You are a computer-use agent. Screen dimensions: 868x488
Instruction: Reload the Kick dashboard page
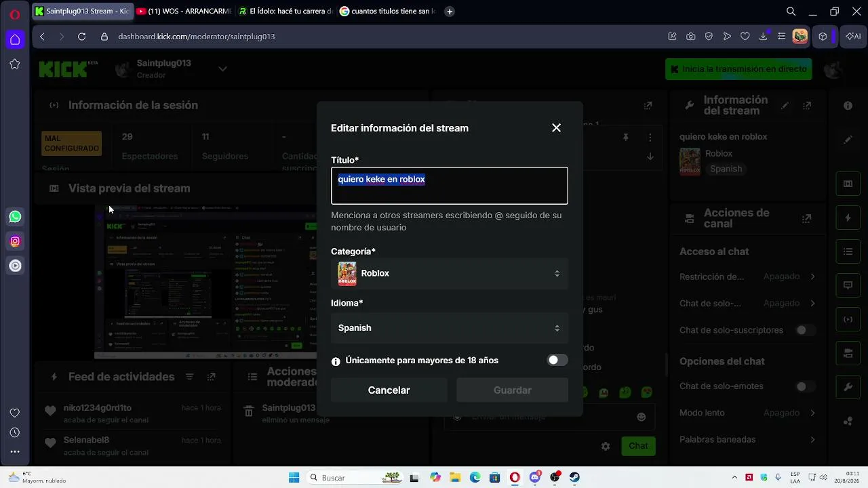pyautogui.click(x=81, y=37)
